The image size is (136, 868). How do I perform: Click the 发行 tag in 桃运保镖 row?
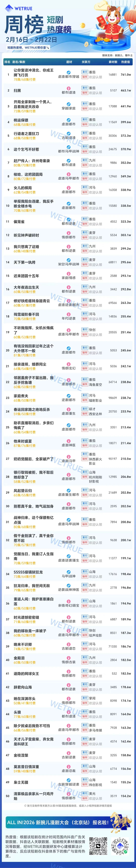click(x=85, y=120)
